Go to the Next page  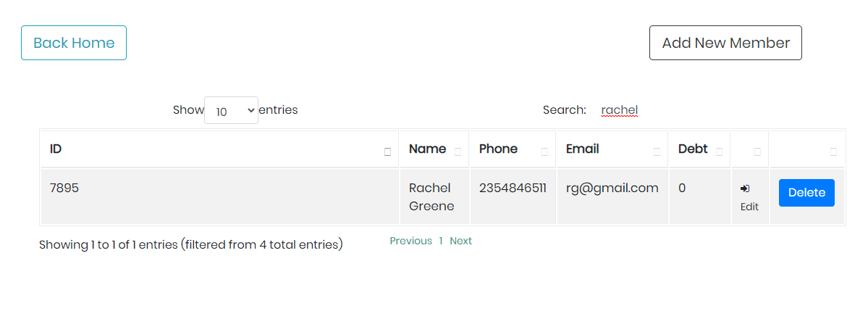point(460,241)
